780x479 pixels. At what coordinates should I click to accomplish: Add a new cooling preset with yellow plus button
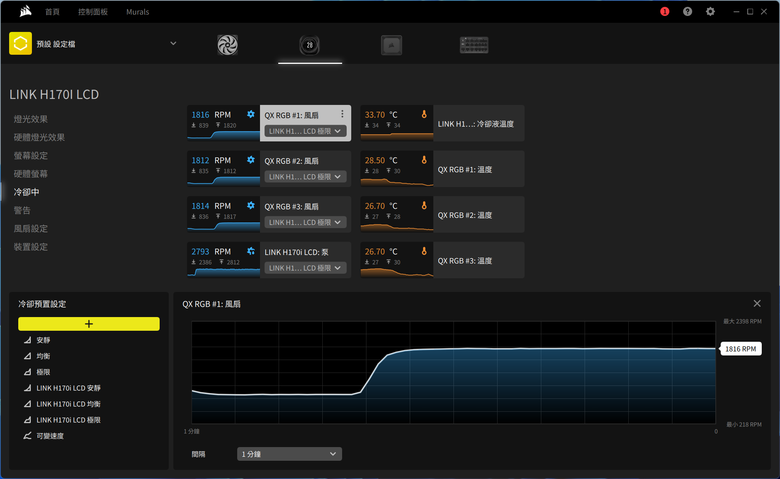(x=89, y=324)
